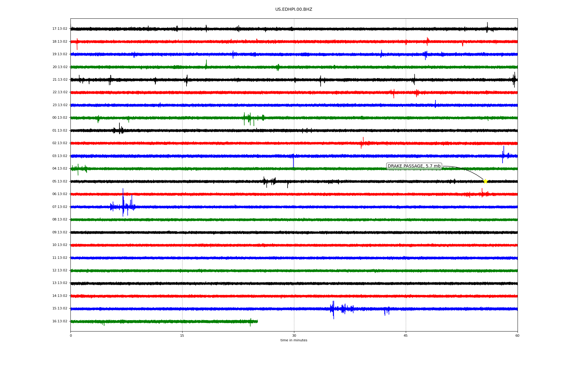Click the 'time in minutes' axis label
Viewport: 588px width, 368px height.
click(x=294, y=340)
